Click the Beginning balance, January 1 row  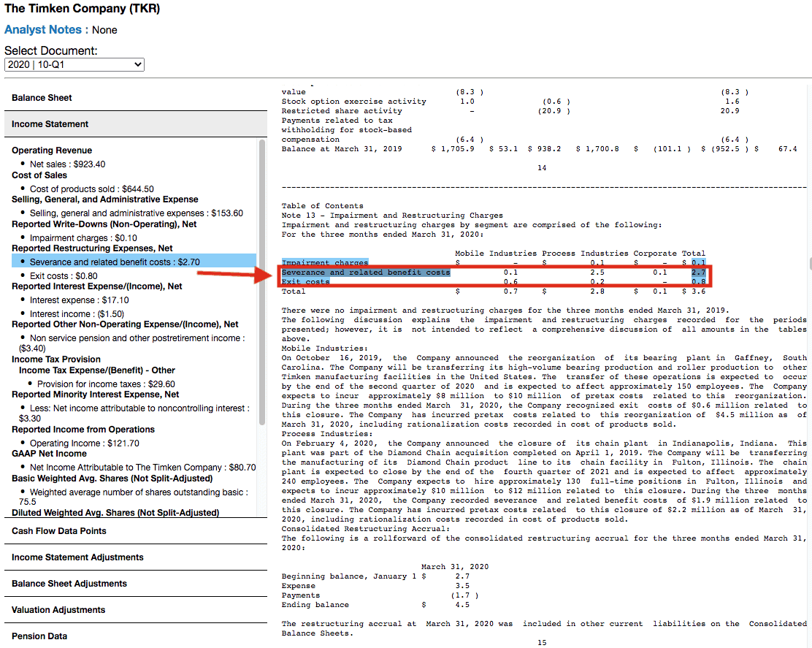[x=375, y=576]
